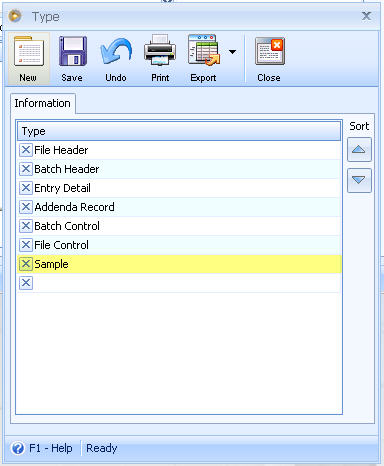Click the X on the empty row

point(26,283)
